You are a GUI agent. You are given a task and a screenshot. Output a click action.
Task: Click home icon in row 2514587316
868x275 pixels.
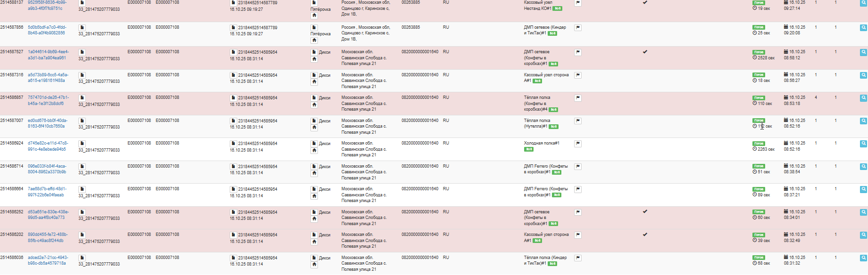[x=314, y=82]
